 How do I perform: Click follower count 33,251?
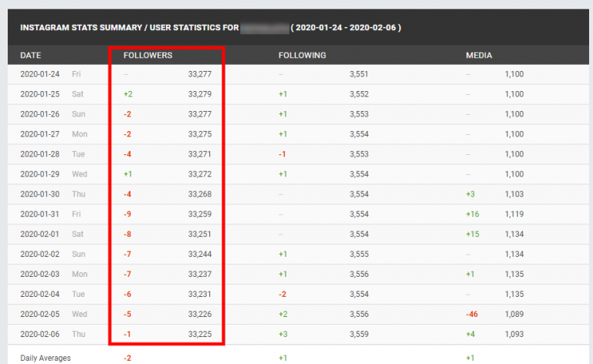[200, 234]
